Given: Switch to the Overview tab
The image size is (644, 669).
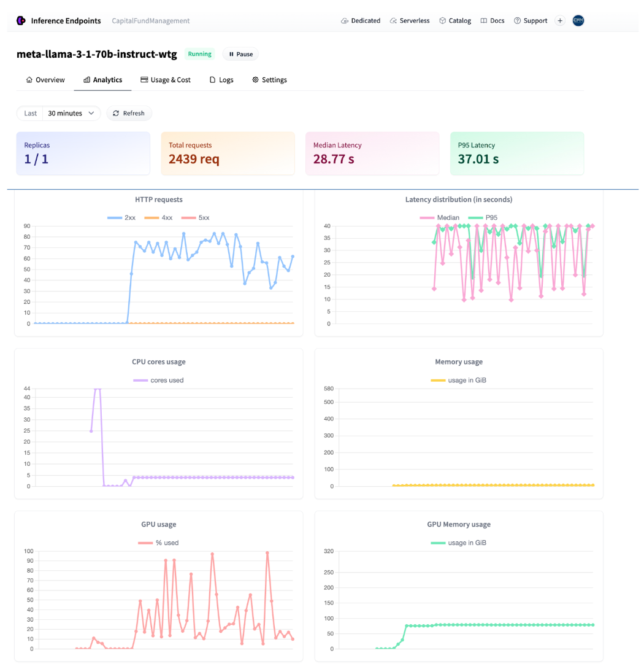Looking at the screenshot, I should 45,80.
